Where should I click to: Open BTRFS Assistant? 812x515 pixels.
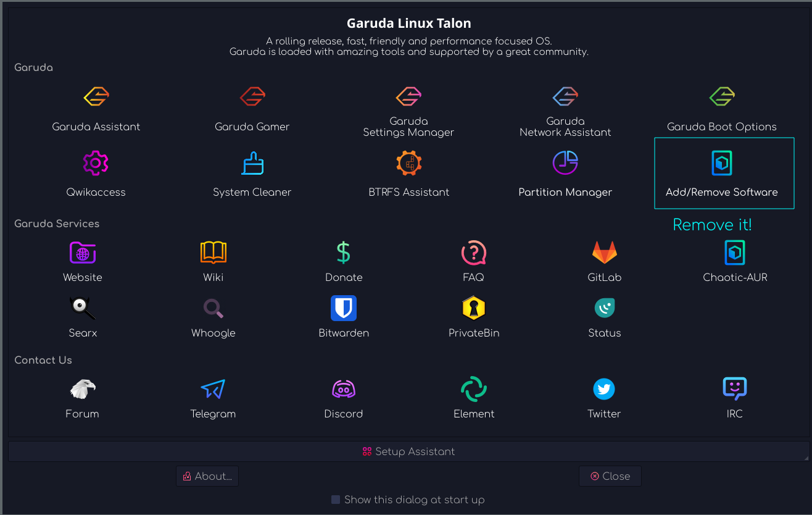(x=408, y=163)
